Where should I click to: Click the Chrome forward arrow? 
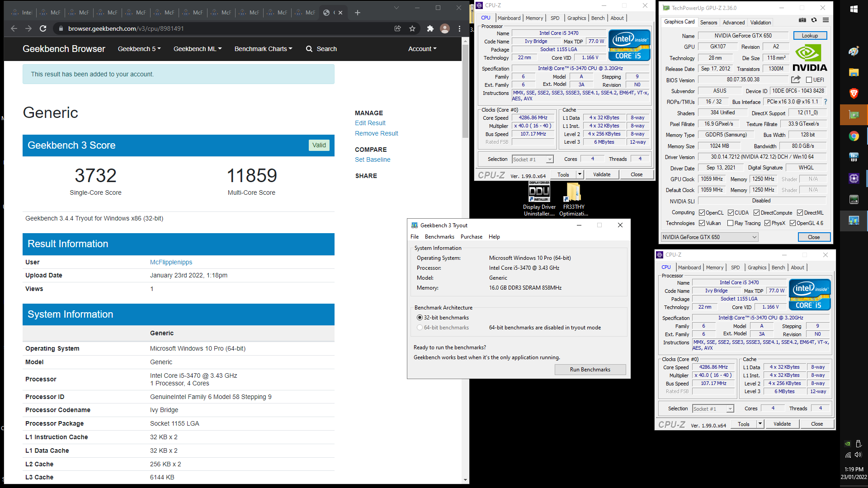28,28
